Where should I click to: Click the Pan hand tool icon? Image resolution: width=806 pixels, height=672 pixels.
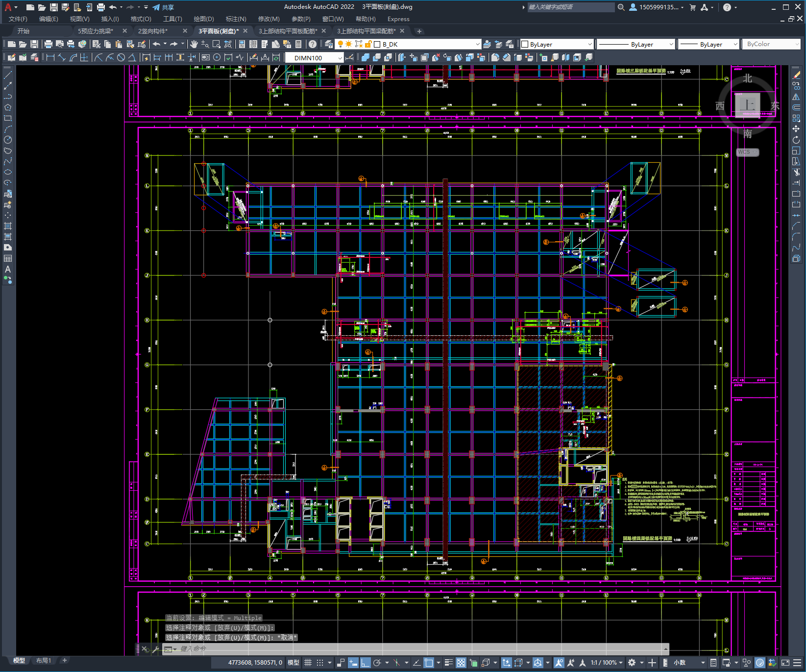(194, 44)
